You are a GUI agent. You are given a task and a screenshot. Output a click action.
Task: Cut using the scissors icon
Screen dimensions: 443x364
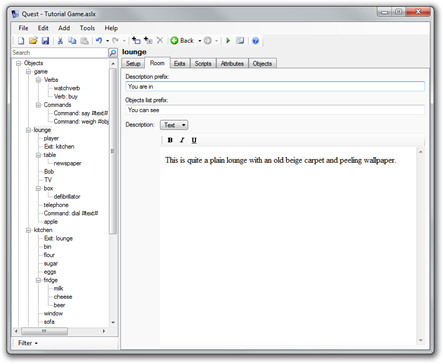(60, 41)
